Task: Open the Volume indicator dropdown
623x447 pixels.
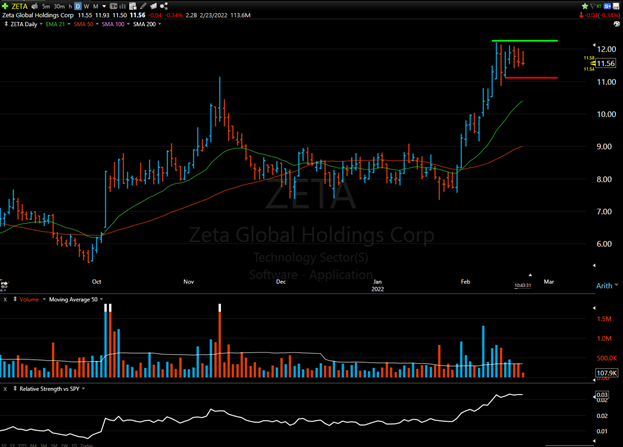Action: point(44,299)
